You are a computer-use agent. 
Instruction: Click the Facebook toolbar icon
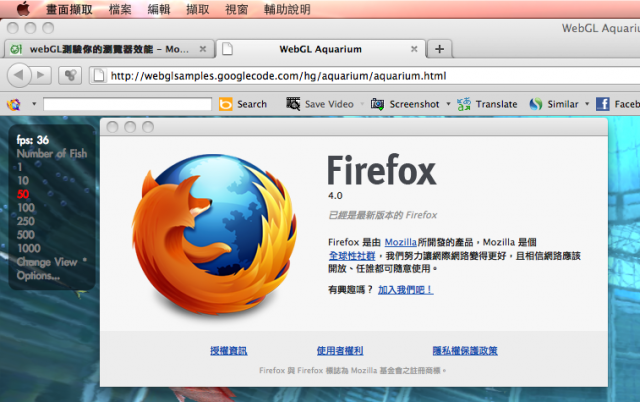602,104
